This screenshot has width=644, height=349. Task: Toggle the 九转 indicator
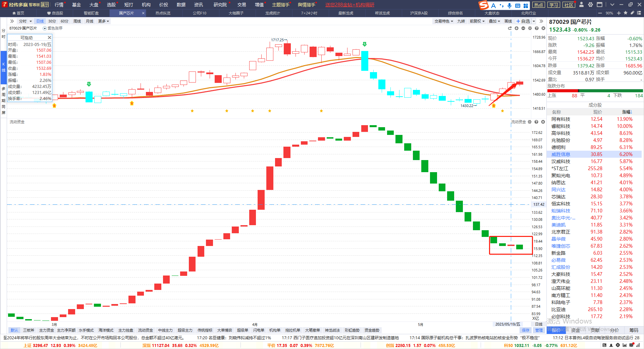(461, 21)
